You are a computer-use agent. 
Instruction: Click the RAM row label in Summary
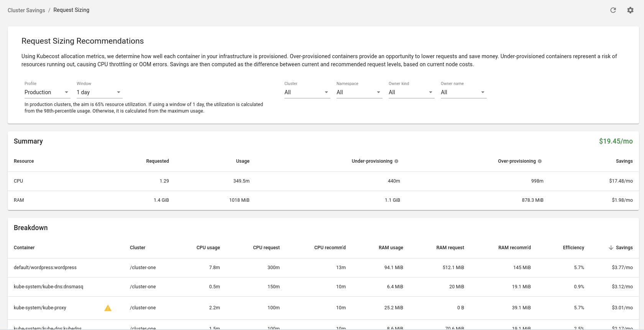point(19,200)
